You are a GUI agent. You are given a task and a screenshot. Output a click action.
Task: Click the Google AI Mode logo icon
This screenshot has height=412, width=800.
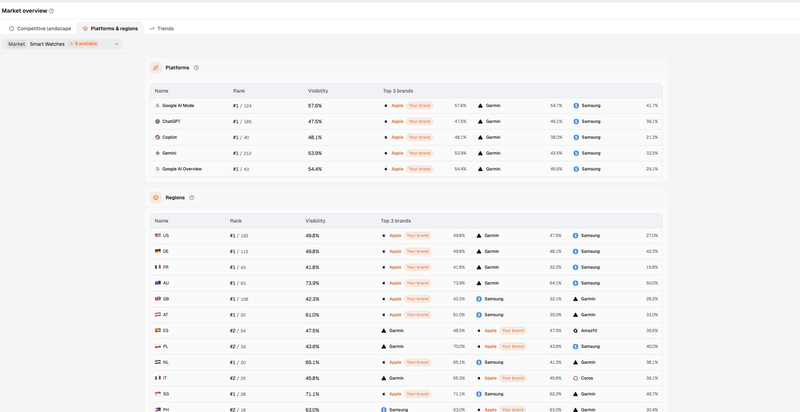158,106
